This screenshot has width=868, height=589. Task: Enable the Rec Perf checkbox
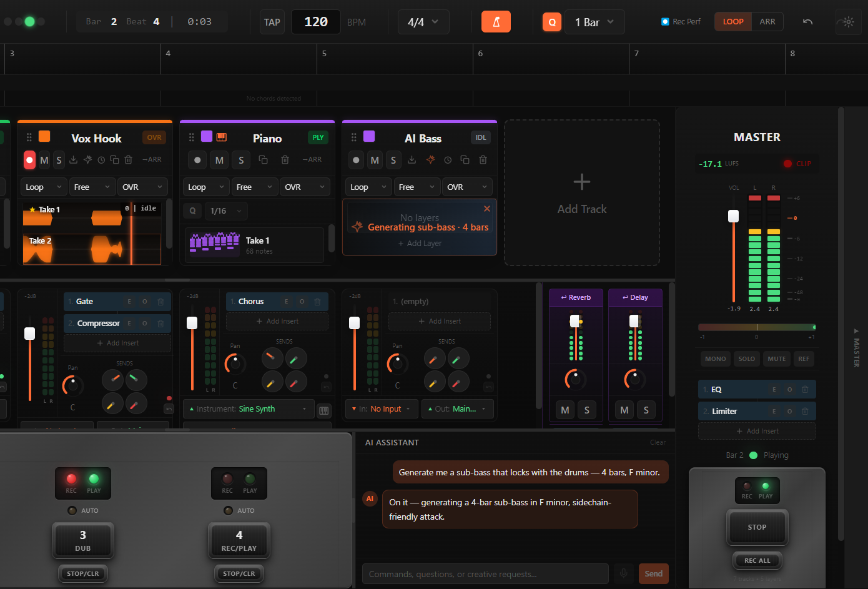665,22
